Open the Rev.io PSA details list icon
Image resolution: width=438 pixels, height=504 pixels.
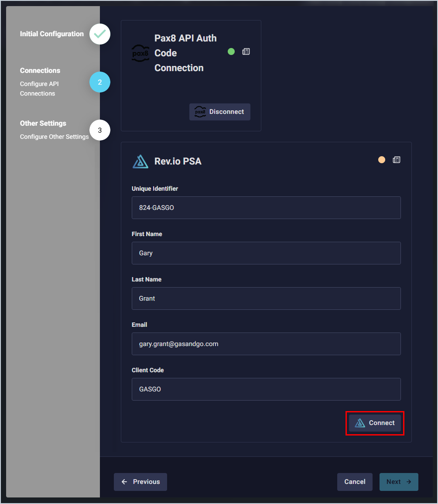(397, 160)
